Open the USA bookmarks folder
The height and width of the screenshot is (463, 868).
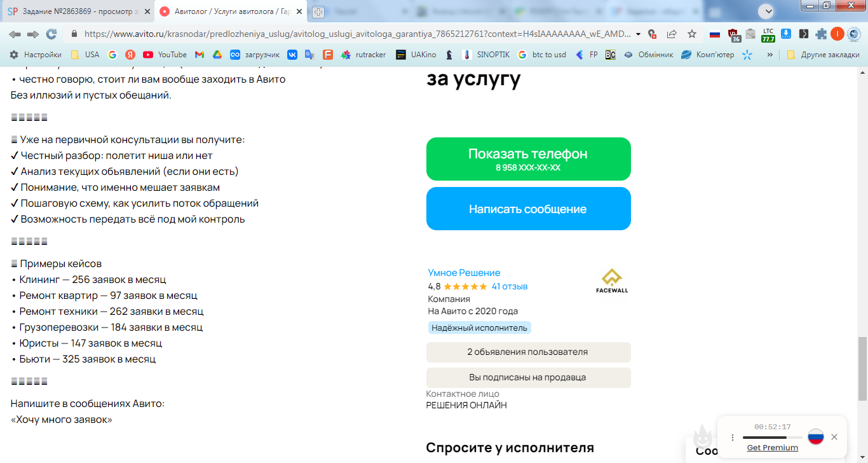pos(85,55)
